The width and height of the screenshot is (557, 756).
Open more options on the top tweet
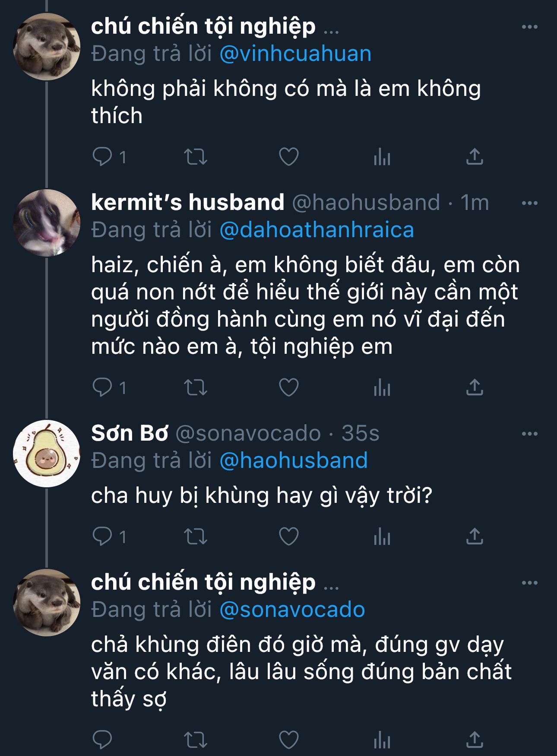tap(529, 27)
